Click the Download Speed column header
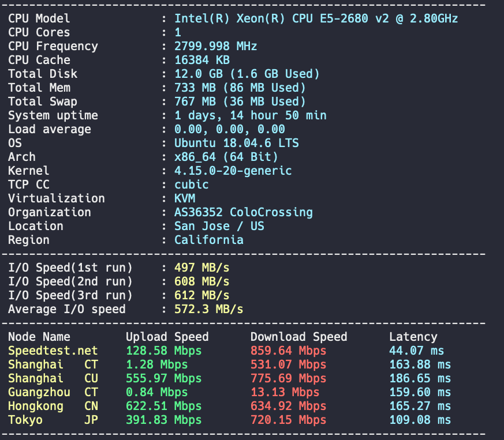 click(x=299, y=337)
